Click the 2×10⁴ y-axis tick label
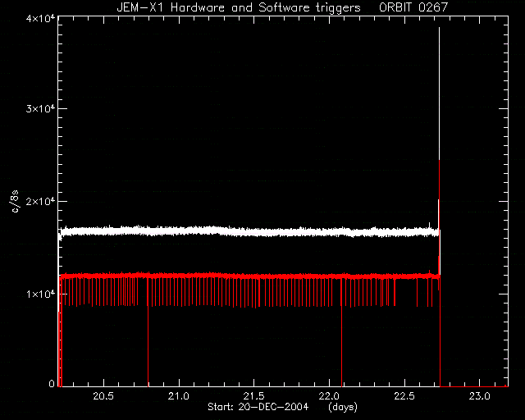Screen dimensions: 525x420 (x=40, y=202)
